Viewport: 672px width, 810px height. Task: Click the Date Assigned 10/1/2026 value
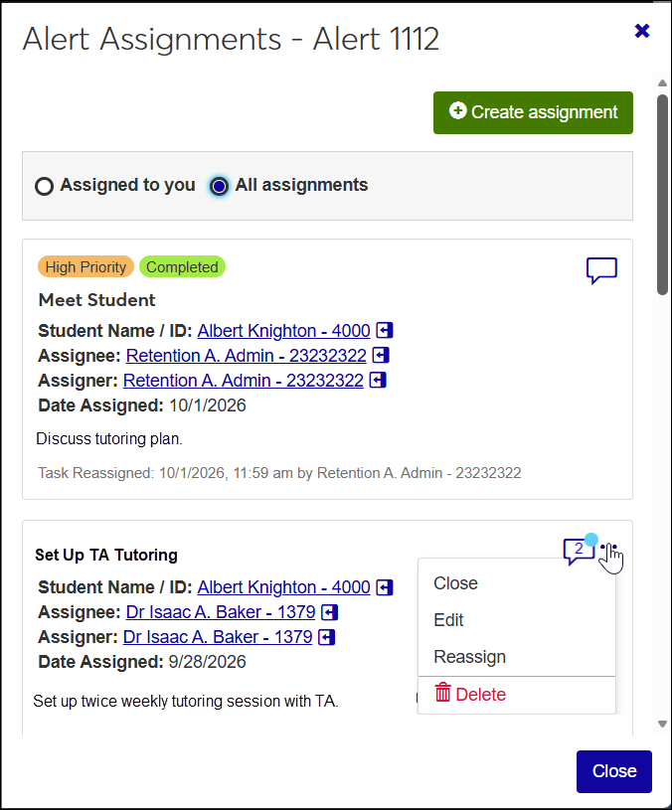tap(207, 405)
